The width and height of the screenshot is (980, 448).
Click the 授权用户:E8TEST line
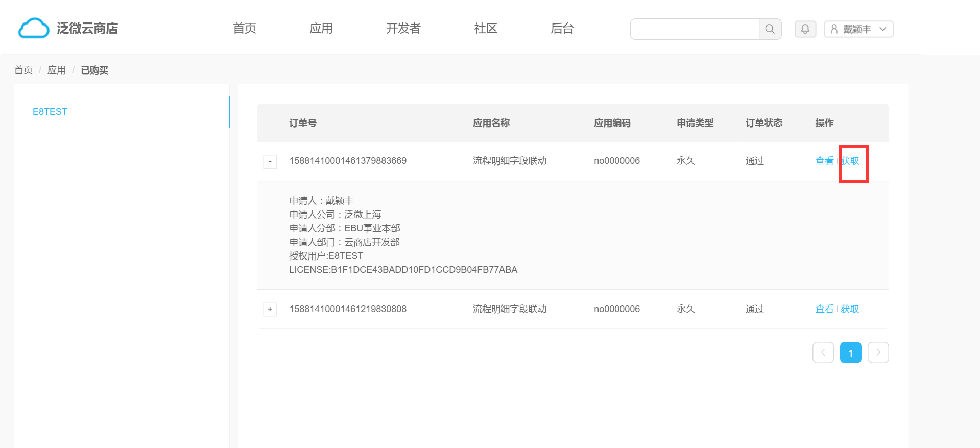[x=326, y=256]
